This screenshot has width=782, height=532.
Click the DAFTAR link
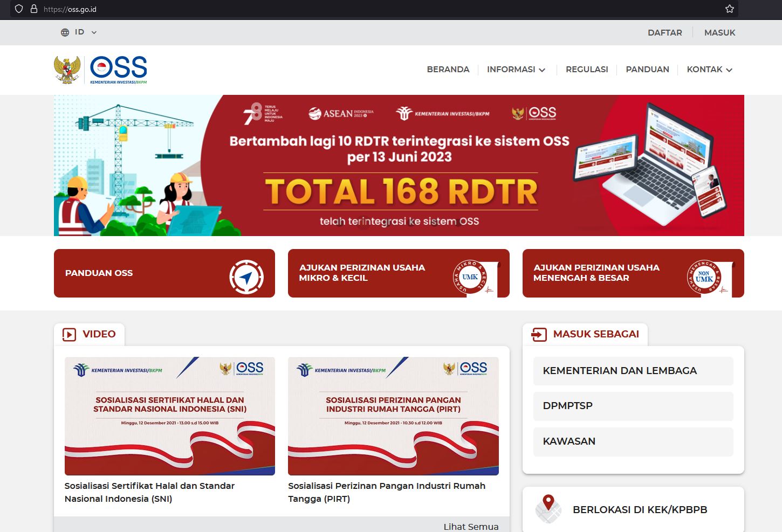(x=664, y=33)
